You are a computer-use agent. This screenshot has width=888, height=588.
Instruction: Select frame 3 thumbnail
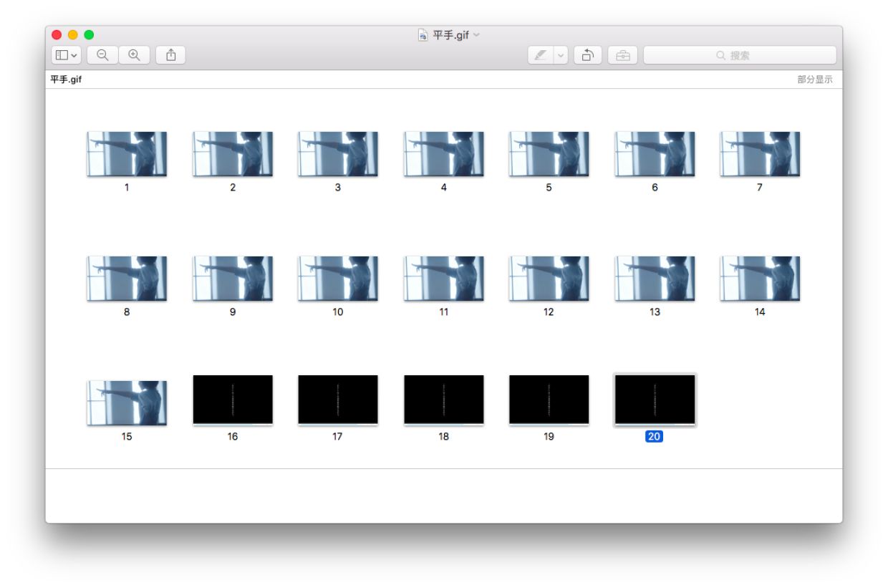click(338, 154)
